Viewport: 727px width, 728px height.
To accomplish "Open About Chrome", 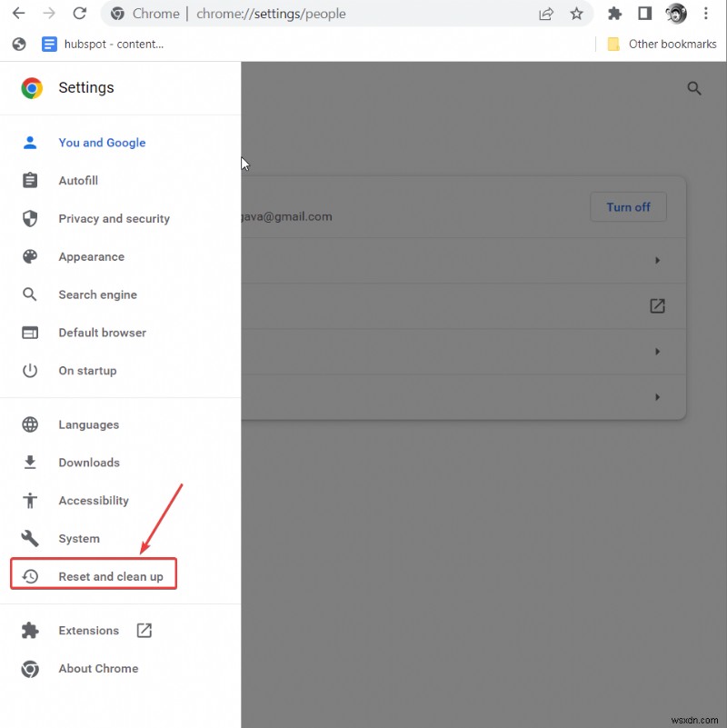I will point(98,668).
